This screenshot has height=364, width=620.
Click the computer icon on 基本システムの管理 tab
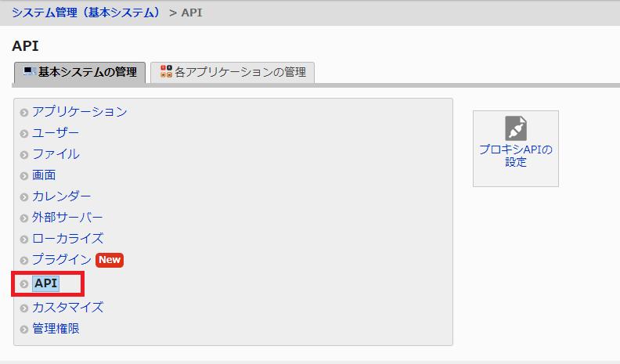(x=29, y=72)
